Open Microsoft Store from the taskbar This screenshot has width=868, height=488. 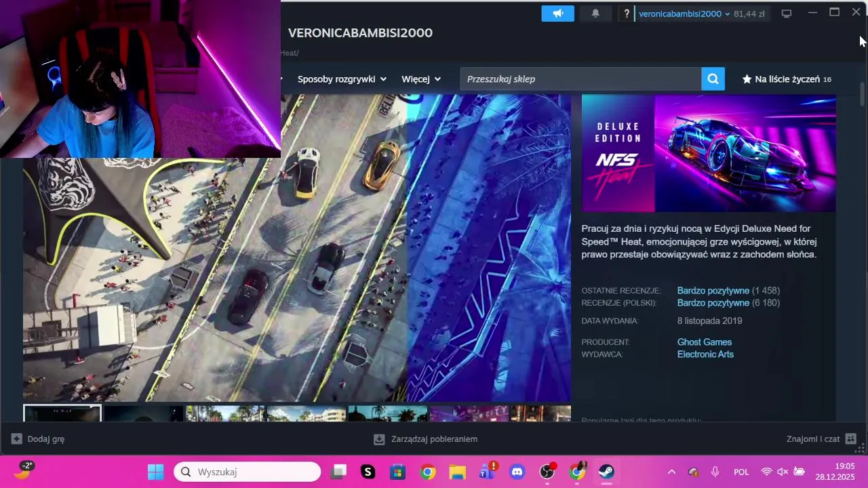point(397,472)
